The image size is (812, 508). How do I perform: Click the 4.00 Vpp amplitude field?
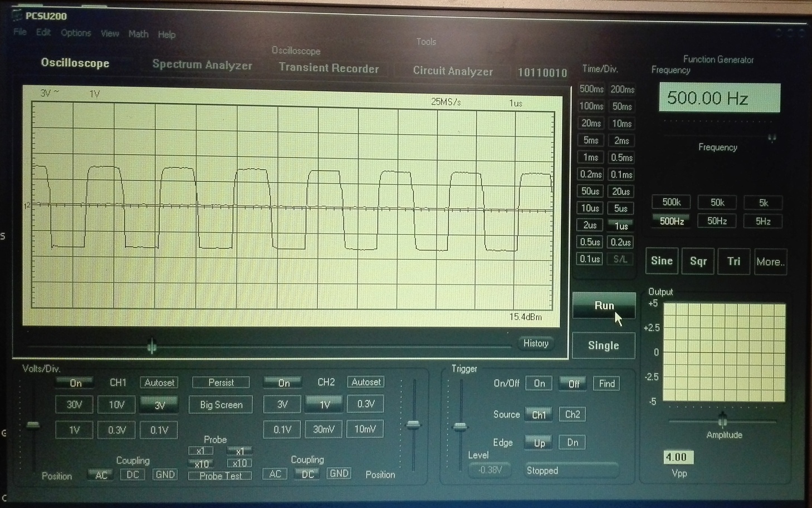[677, 457]
